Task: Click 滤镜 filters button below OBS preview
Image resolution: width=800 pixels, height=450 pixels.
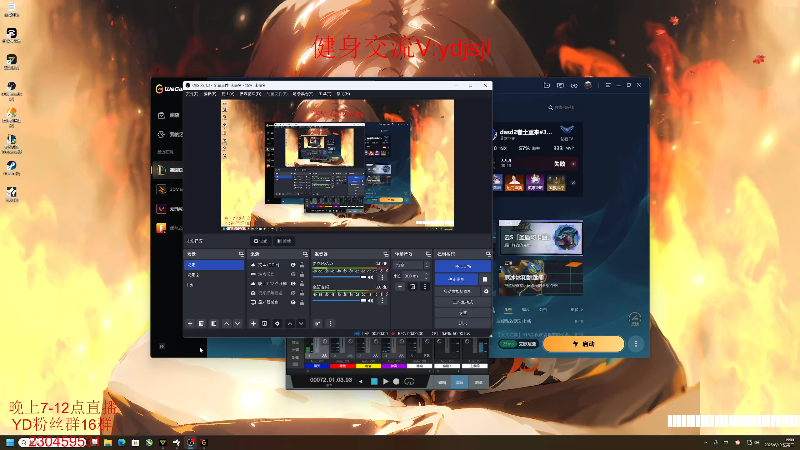Action: pyautogui.click(x=284, y=241)
